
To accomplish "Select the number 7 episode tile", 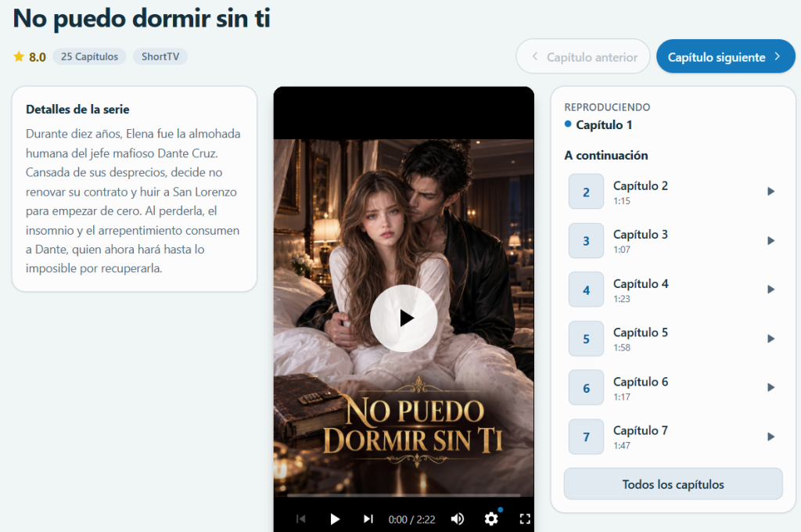I will (586, 437).
